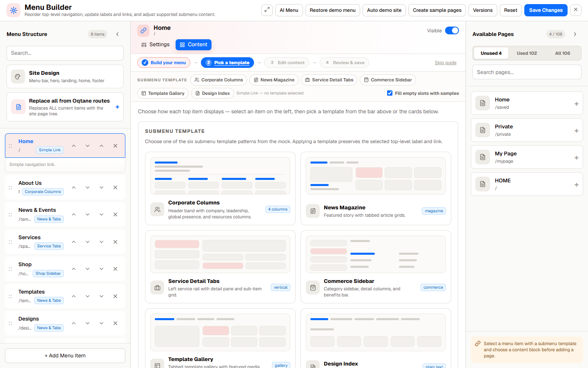Move the Services item up

coord(73,242)
